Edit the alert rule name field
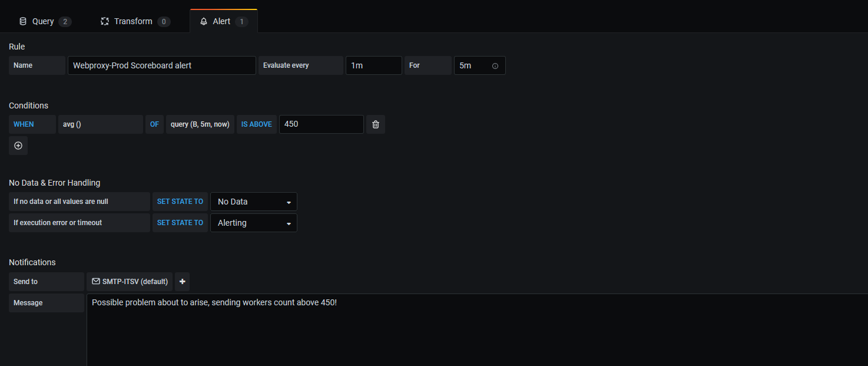 point(161,65)
